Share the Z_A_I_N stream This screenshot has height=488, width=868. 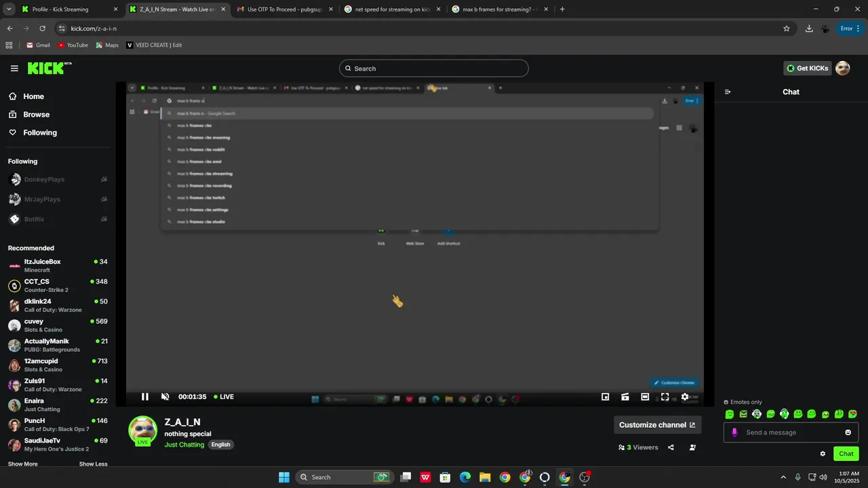[x=671, y=447]
